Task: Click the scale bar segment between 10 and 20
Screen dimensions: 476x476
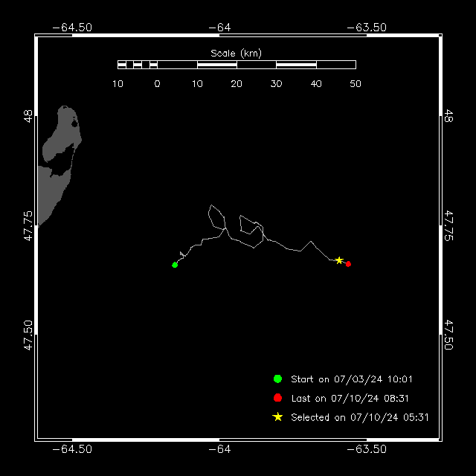Action: (216, 65)
